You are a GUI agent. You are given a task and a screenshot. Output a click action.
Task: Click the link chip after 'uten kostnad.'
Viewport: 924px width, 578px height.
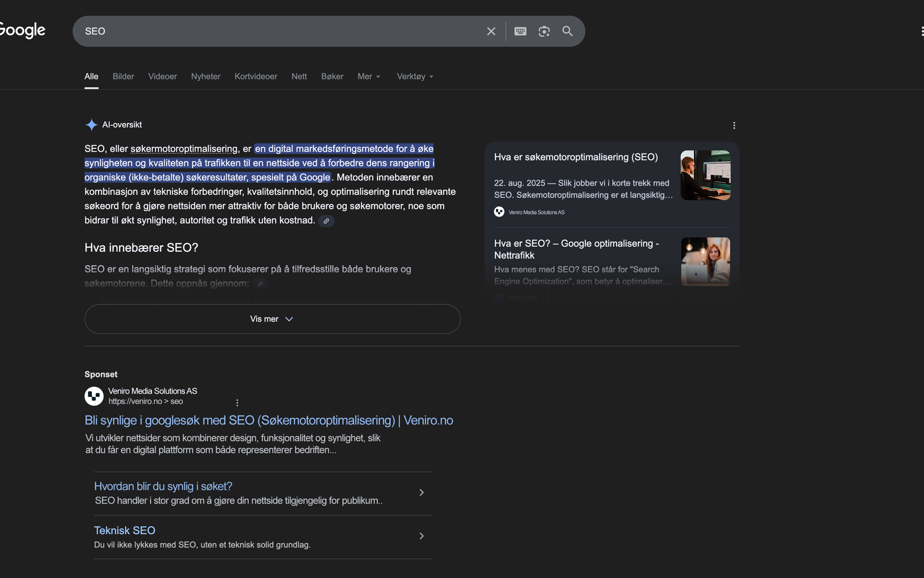click(x=326, y=221)
